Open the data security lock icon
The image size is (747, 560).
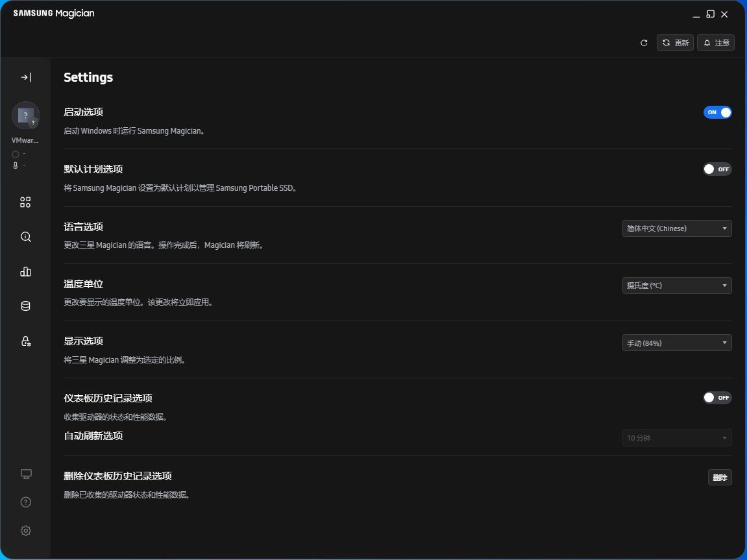click(x=25, y=341)
